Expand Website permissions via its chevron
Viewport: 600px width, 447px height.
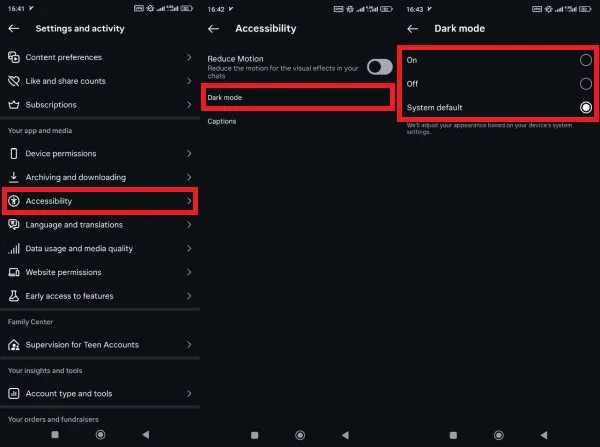point(189,272)
